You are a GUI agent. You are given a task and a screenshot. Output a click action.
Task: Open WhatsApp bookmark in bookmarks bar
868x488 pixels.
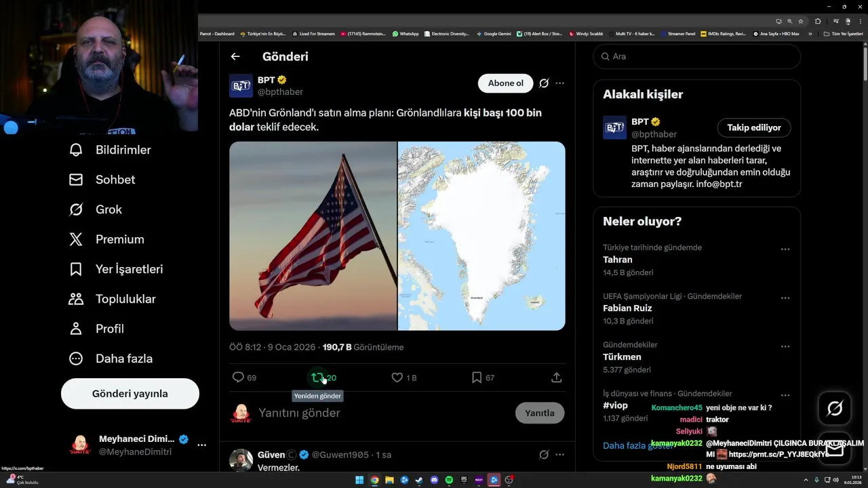point(406,33)
